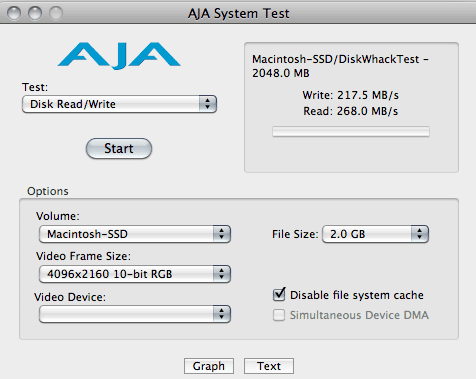Toggle the Simultaneous Device DMA checkbox

coord(279,315)
